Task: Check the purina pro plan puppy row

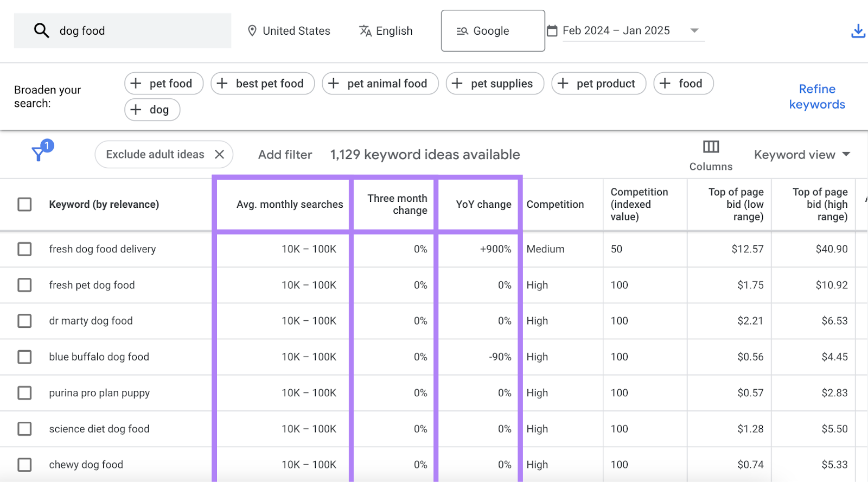Action: click(x=24, y=393)
